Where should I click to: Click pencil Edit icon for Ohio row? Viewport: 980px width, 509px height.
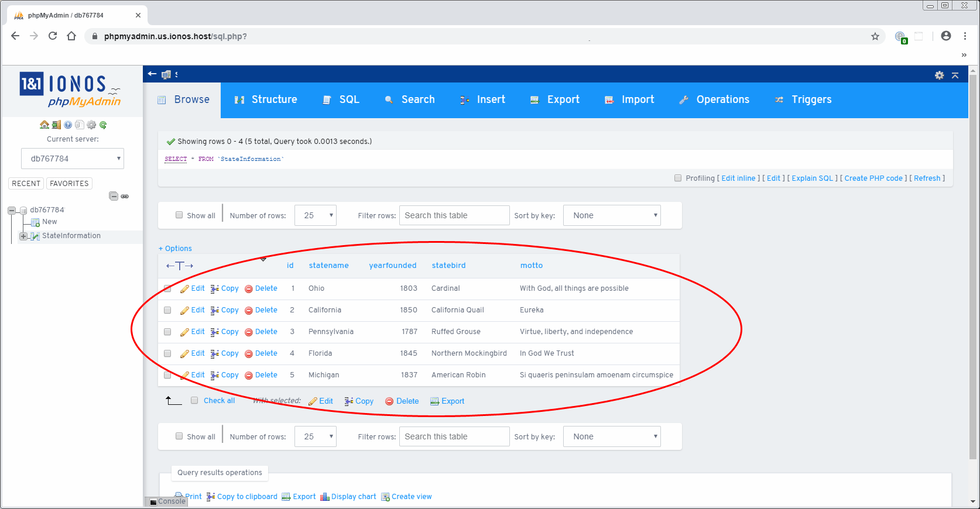coord(184,288)
